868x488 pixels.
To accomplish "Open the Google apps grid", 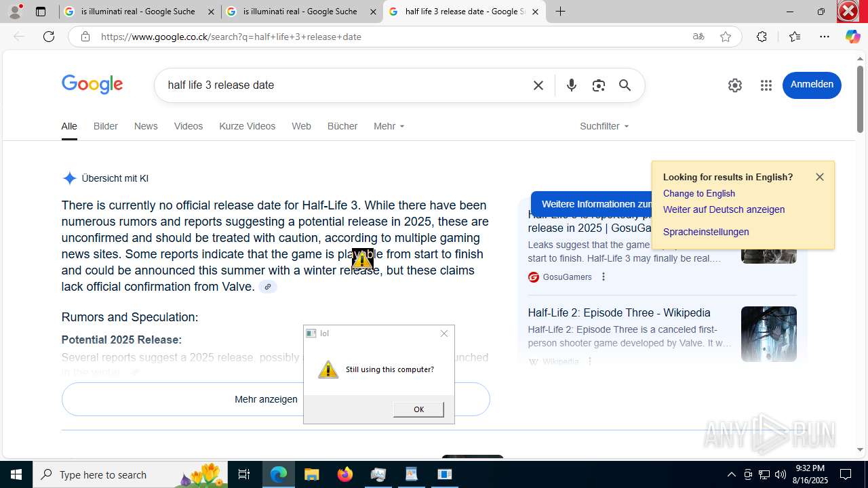I will tap(766, 85).
